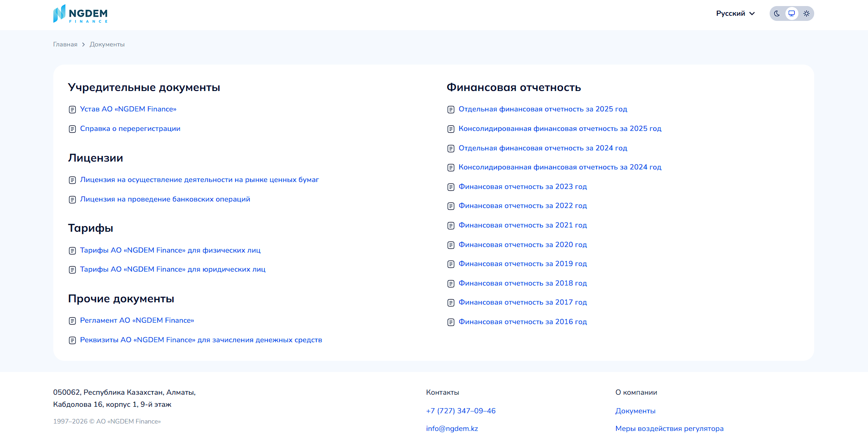Image resolution: width=868 pixels, height=437 pixels.
Task: Click footer copyright 1997–2026 text
Action: point(107,422)
